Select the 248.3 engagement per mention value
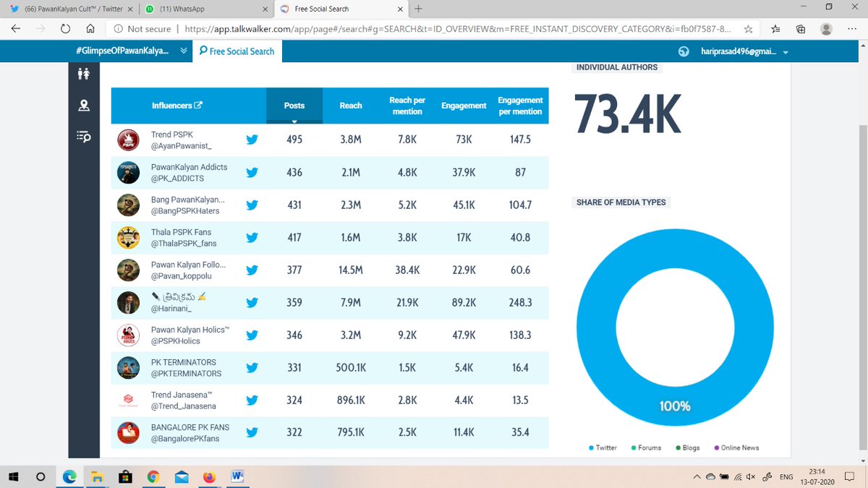868x488 pixels. click(x=520, y=302)
